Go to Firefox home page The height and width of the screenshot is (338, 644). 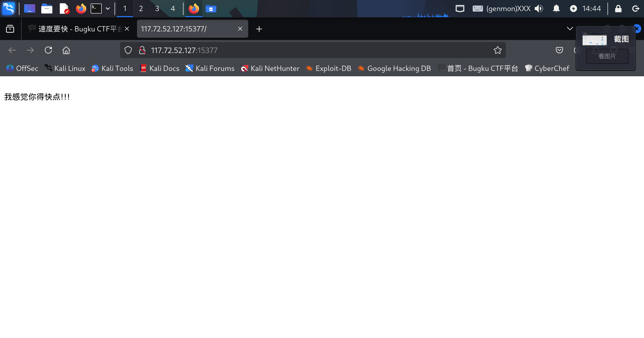point(66,50)
